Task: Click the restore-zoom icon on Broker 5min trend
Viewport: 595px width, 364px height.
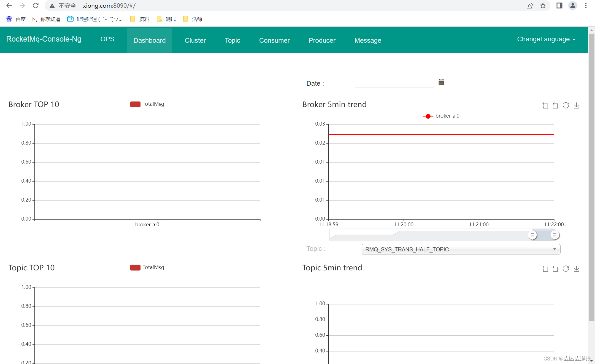Action: pyautogui.click(x=555, y=105)
